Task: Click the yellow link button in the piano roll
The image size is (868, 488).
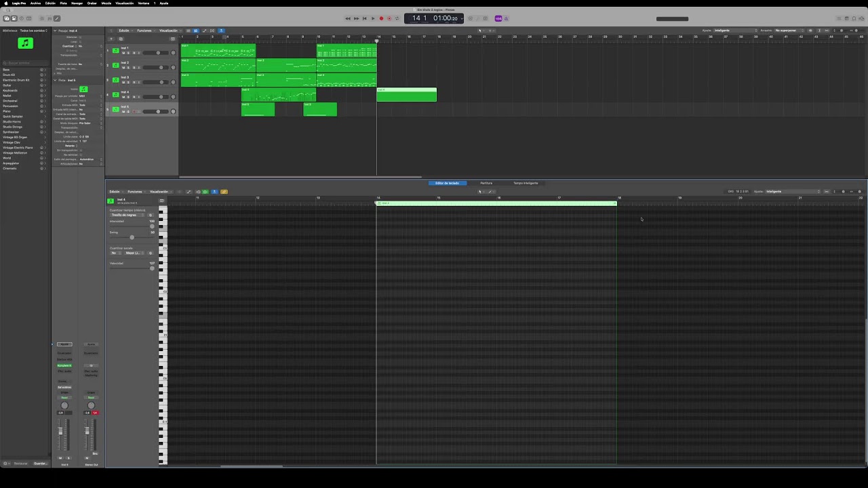Action: click(224, 192)
